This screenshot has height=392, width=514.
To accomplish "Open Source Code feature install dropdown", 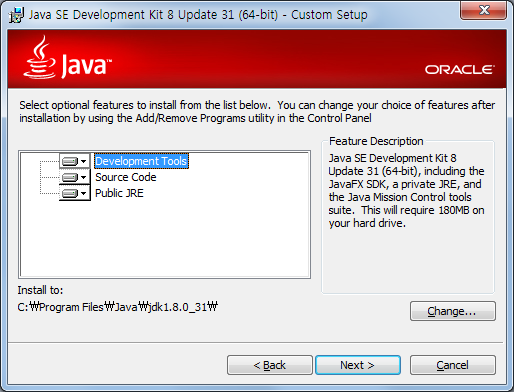I will [75, 177].
